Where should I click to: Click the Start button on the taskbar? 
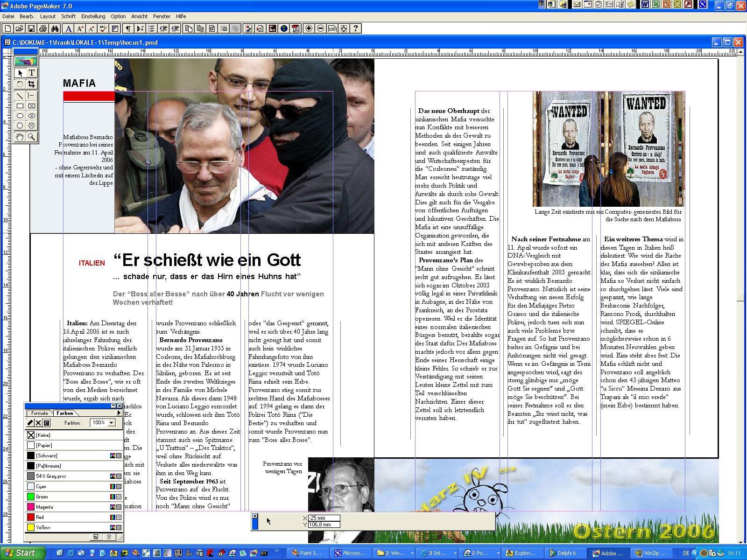point(22,553)
